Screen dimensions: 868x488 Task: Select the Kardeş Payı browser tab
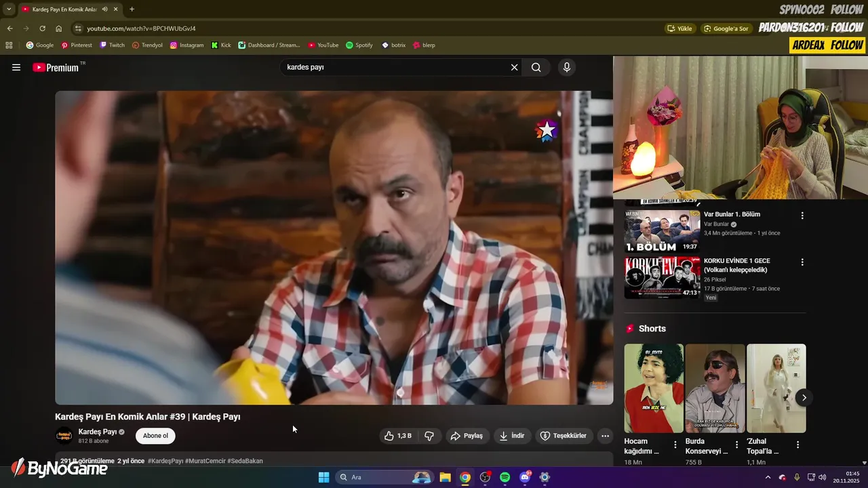pos(64,9)
